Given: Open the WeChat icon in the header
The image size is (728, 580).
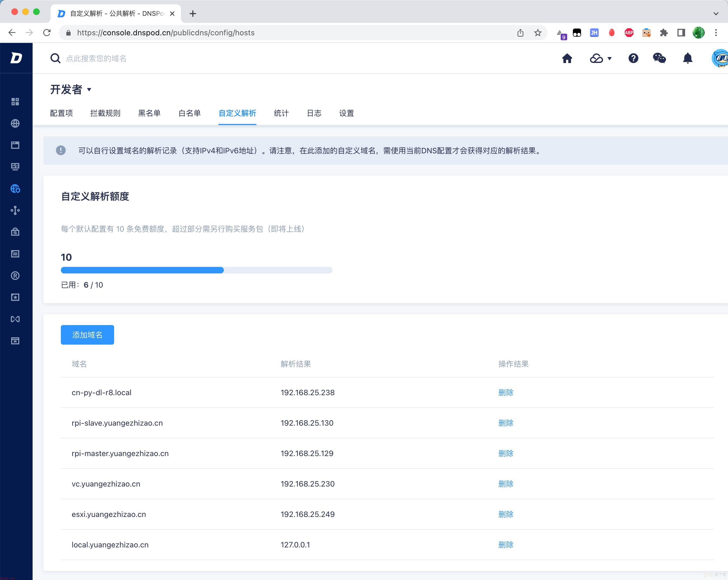Looking at the screenshot, I should tap(659, 58).
